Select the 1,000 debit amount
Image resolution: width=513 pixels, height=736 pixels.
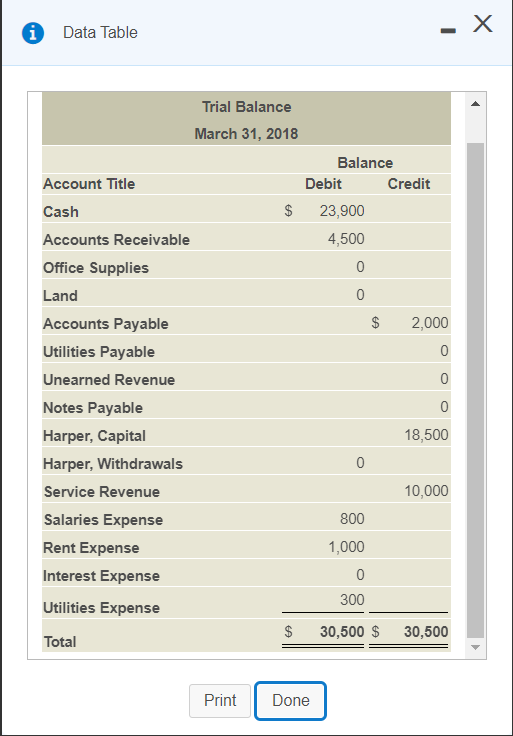coord(346,547)
